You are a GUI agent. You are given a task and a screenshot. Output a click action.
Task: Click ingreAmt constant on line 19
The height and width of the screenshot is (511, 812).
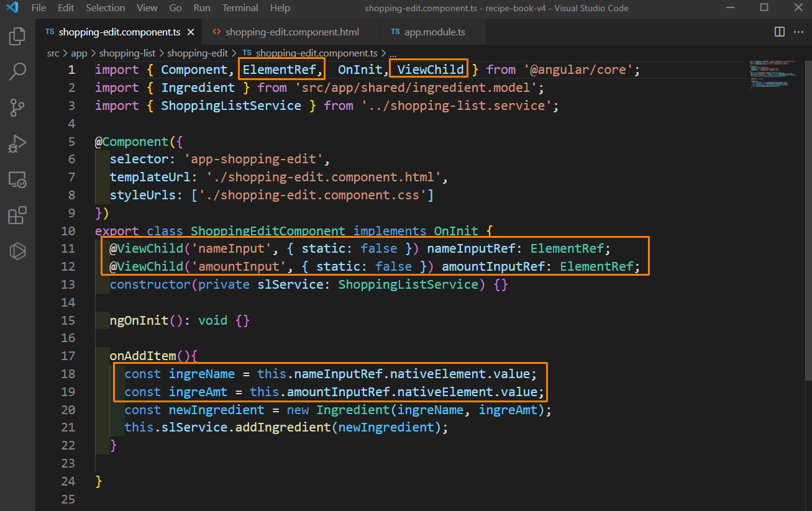[198, 392]
